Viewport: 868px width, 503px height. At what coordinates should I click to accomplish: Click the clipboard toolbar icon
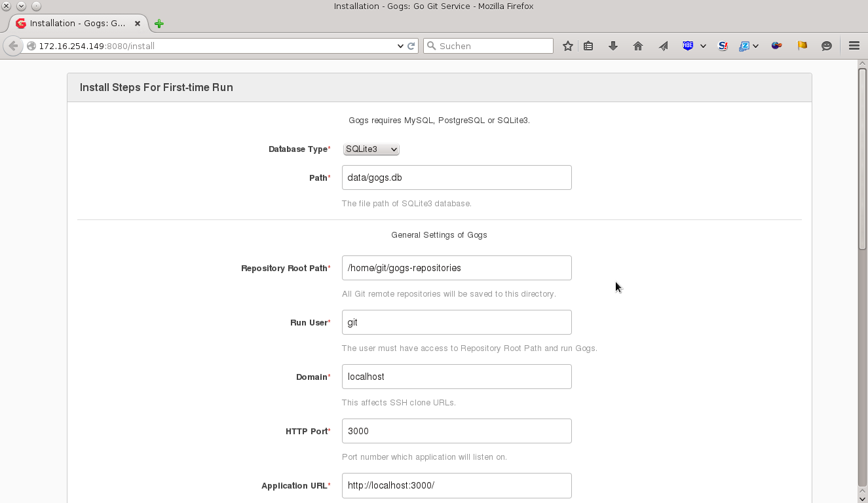pyautogui.click(x=588, y=46)
